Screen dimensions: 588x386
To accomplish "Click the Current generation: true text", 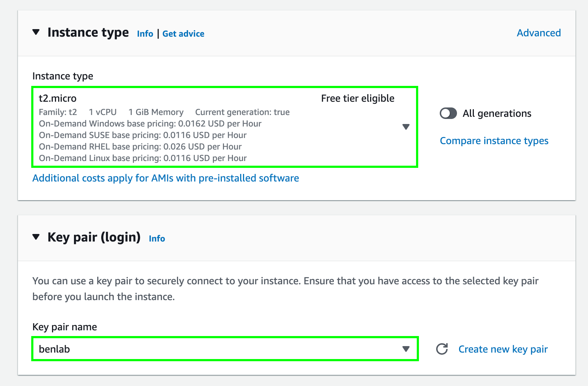I will coord(242,112).
